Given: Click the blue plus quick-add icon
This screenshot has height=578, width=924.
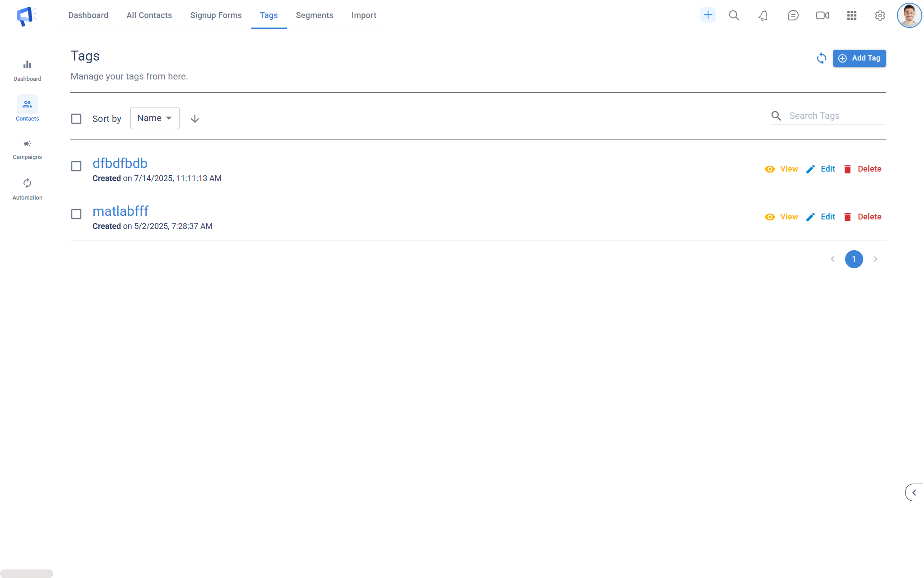Looking at the screenshot, I should pyautogui.click(x=708, y=15).
